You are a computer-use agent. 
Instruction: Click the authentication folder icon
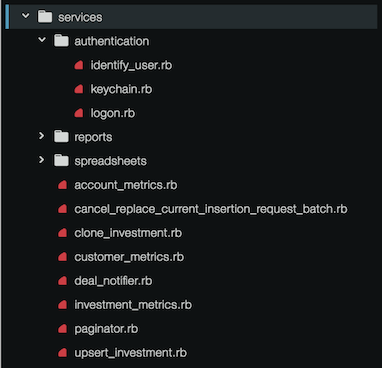[x=61, y=41]
